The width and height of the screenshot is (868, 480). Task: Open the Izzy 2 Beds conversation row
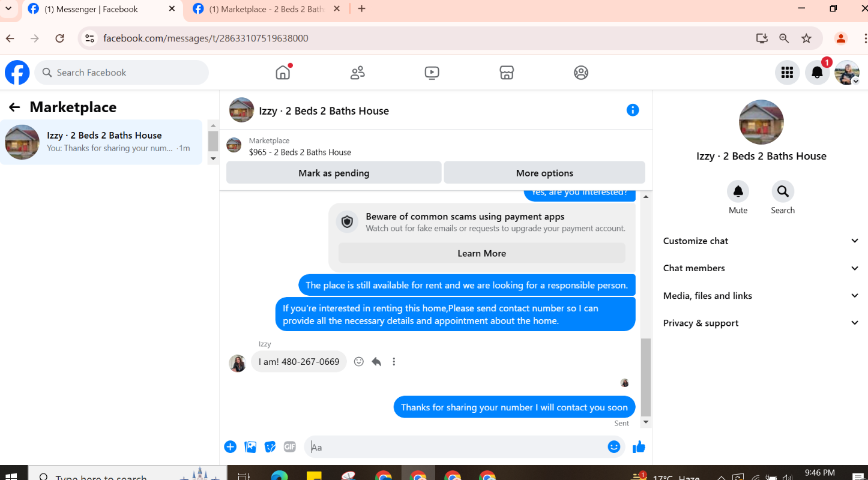click(x=101, y=142)
